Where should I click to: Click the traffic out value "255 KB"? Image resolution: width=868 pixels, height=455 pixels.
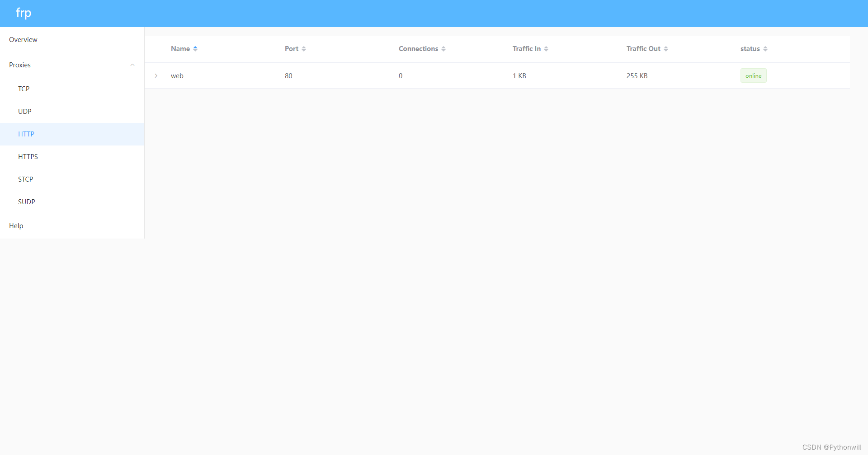coord(637,76)
